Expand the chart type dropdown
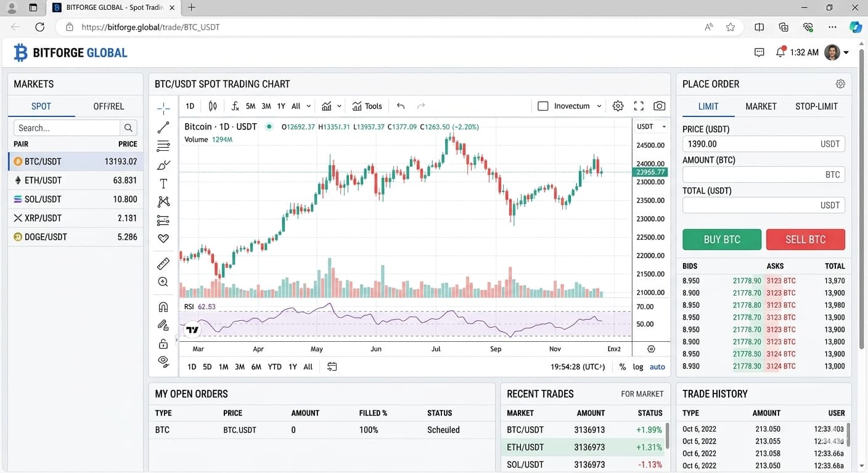Image resolution: width=868 pixels, height=473 pixels. (x=331, y=106)
